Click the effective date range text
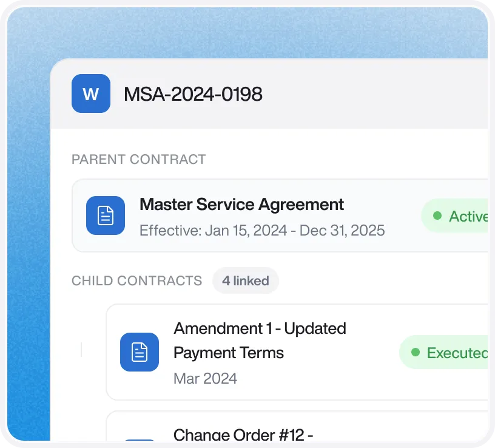 click(x=262, y=230)
